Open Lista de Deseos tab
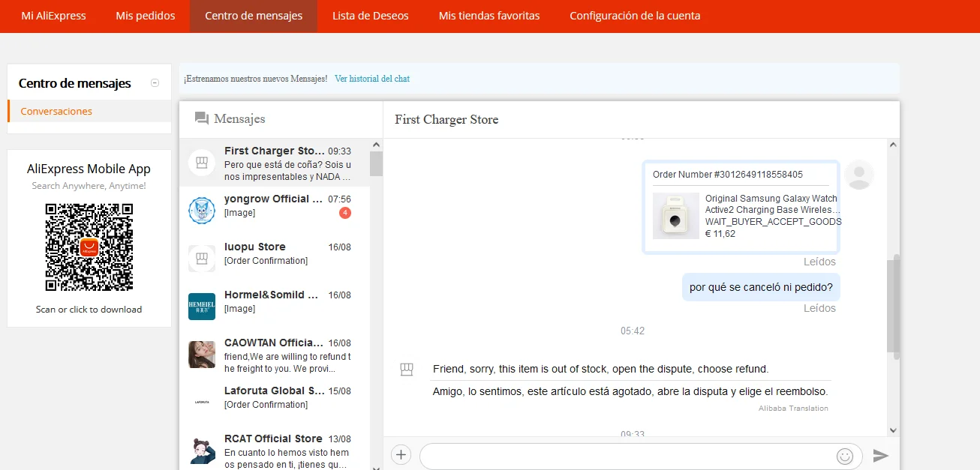The height and width of the screenshot is (470, 980). pyautogui.click(x=371, y=16)
